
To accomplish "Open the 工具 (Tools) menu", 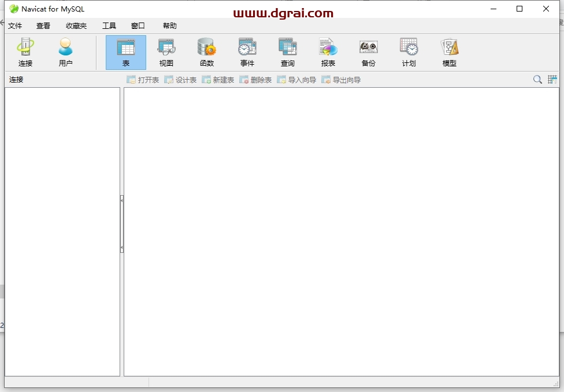I will coord(109,26).
